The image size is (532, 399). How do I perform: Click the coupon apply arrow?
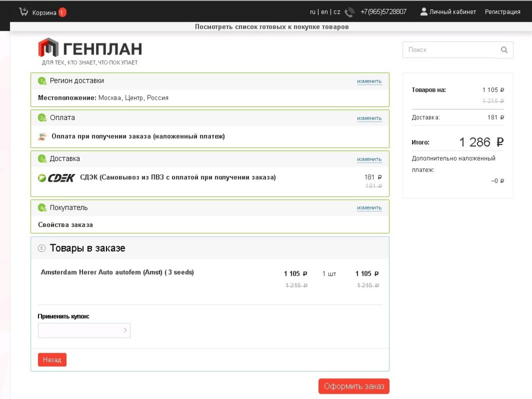(125, 330)
